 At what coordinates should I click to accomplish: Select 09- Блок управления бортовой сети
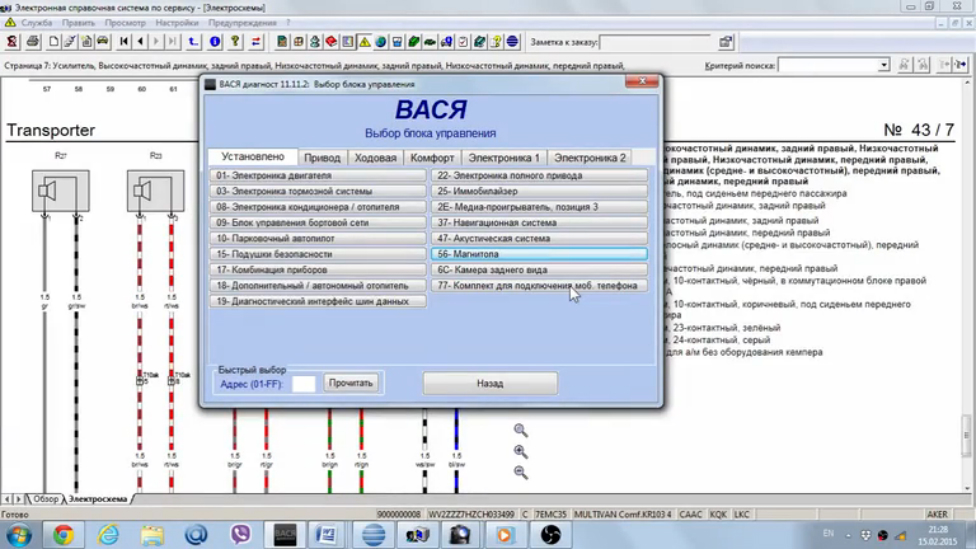point(318,222)
